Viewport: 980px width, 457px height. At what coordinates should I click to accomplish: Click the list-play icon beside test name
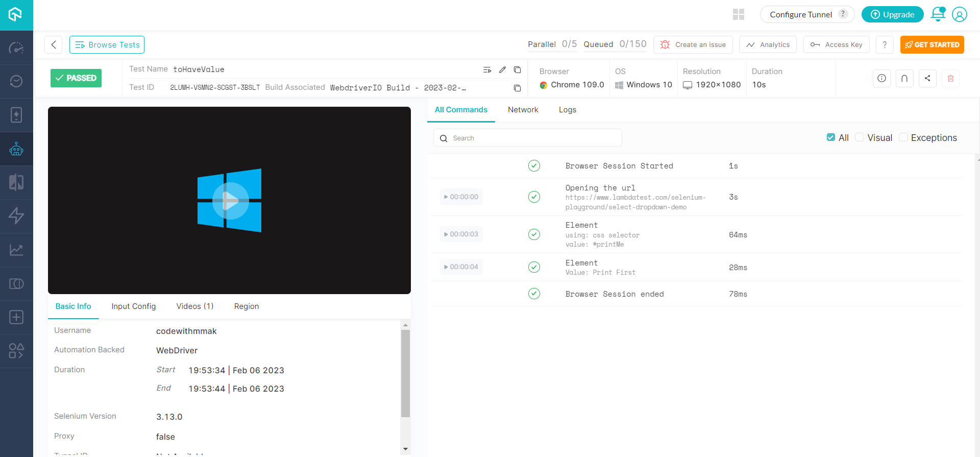pyautogui.click(x=487, y=69)
